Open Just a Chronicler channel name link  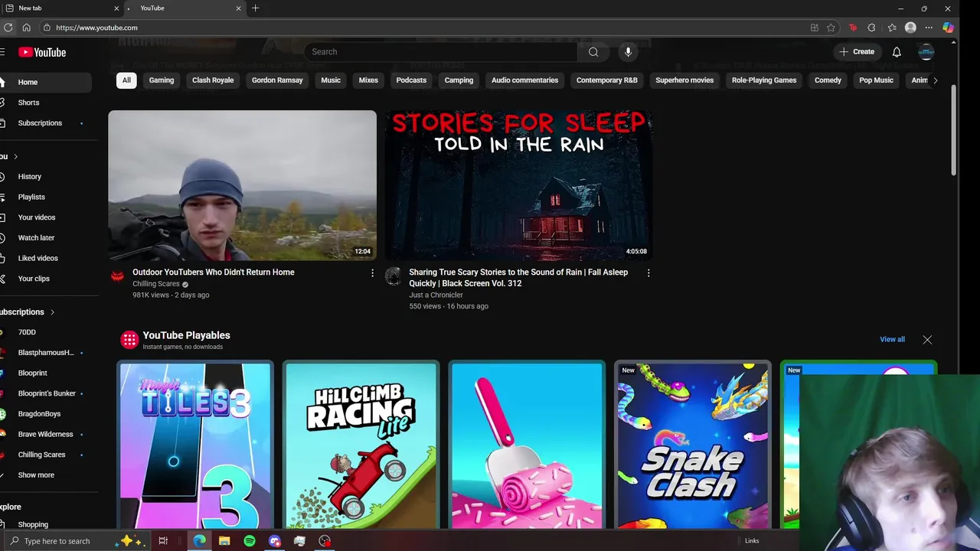[x=436, y=295]
